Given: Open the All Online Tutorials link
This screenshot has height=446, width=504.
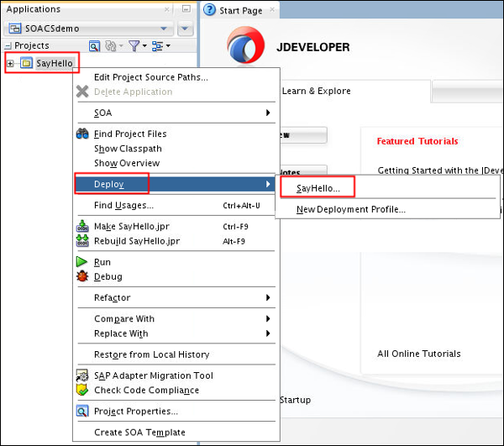Looking at the screenshot, I should [x=419, y=354].
